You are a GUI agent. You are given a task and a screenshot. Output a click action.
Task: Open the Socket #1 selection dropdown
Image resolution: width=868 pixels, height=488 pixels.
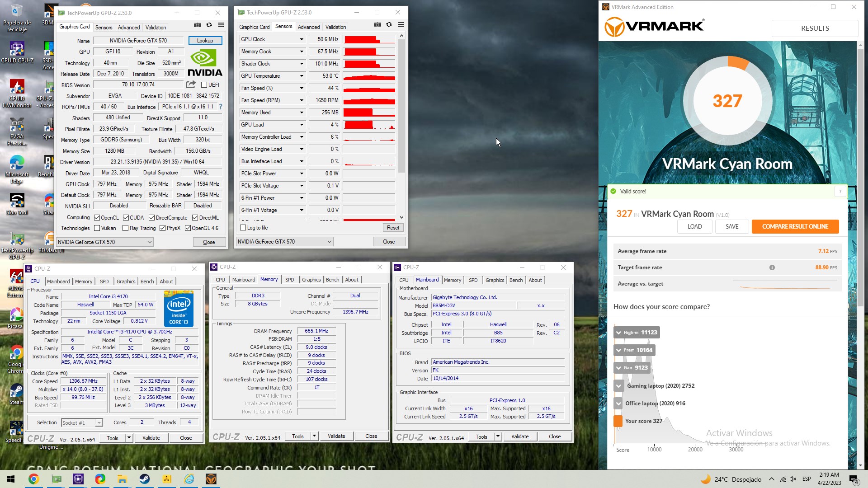pyautogui.click(x=82, y=423)
